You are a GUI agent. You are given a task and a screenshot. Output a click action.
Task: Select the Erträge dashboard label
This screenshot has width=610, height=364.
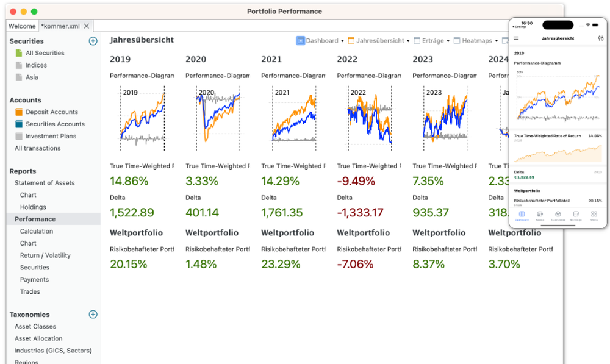(x=433, y=40)
